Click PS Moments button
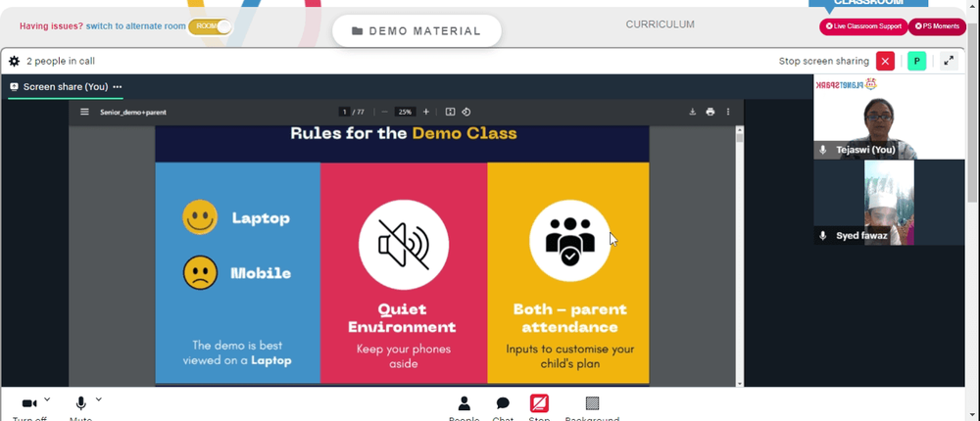 [x=937, y=26]
